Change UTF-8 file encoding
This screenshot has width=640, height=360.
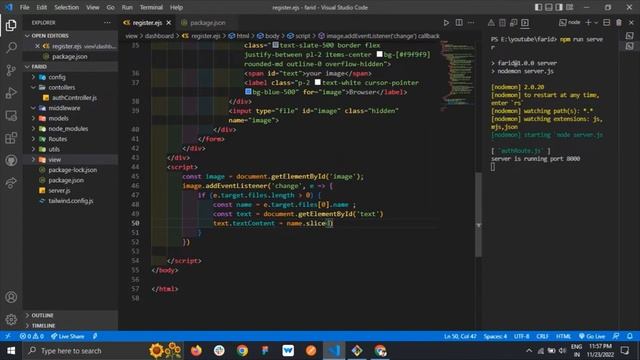click(522, 336)
